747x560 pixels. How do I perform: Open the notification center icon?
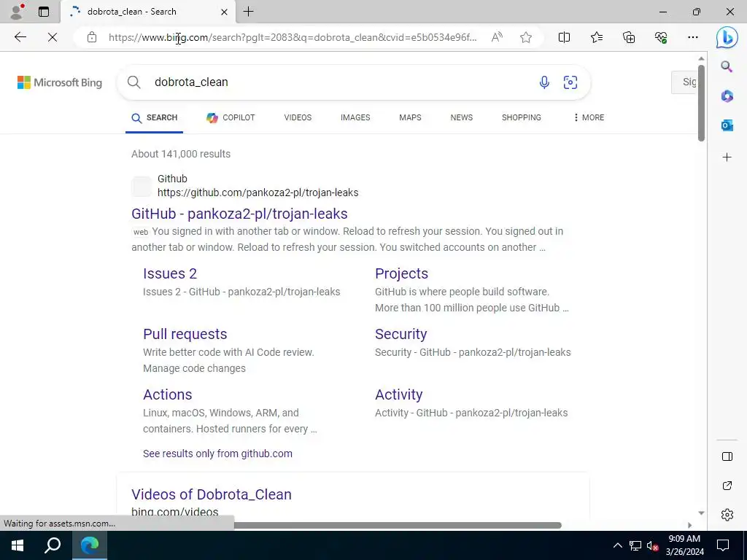pos(723,545)
